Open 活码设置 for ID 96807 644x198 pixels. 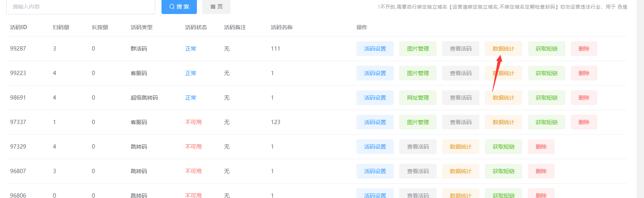[x=375, y=171]
